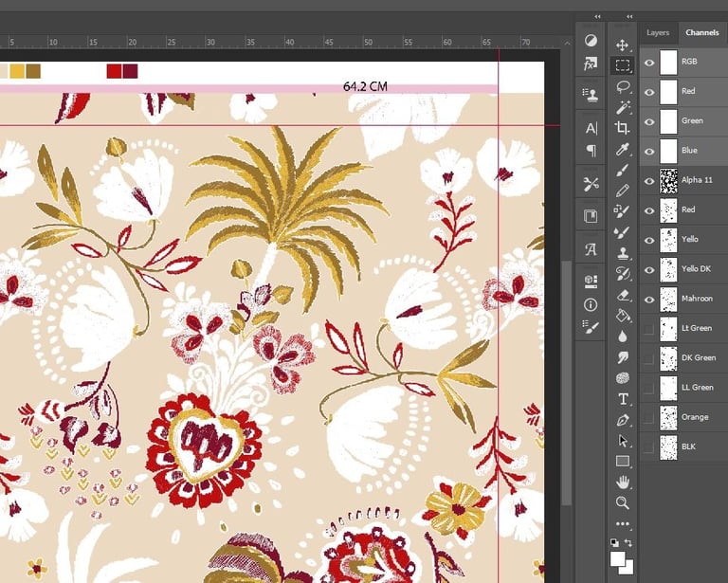Open the Character panel icon

[591, 128]
